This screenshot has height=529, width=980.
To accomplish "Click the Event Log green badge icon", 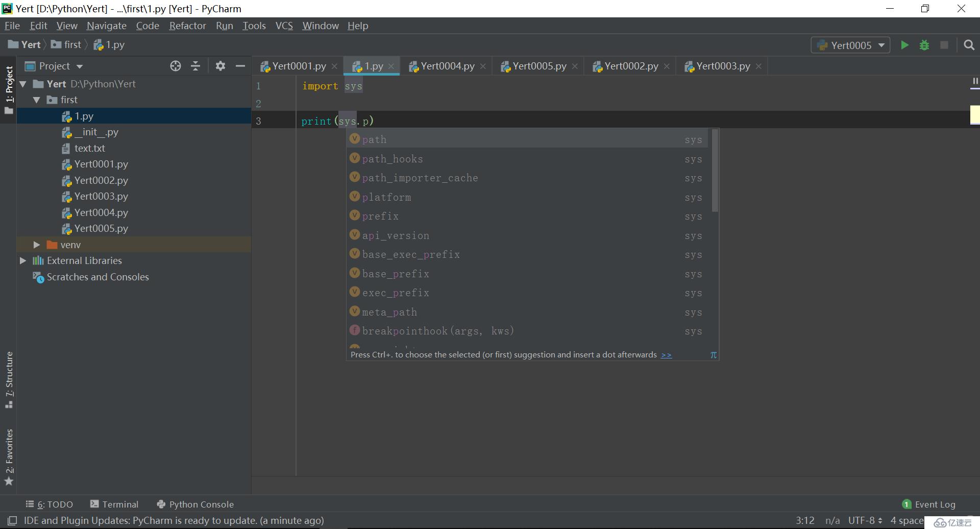I will click(x=907, y=504).
